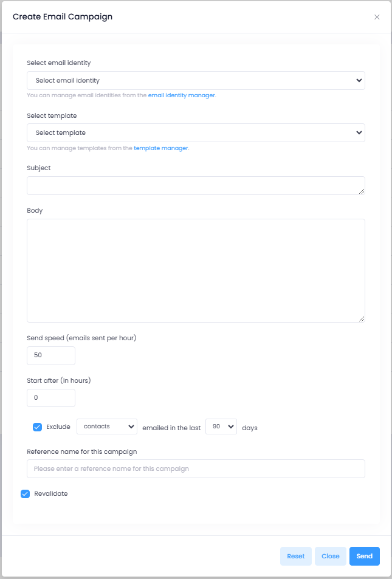Open the Select template dropdown
392x579 pixels.
click(196, 133)
